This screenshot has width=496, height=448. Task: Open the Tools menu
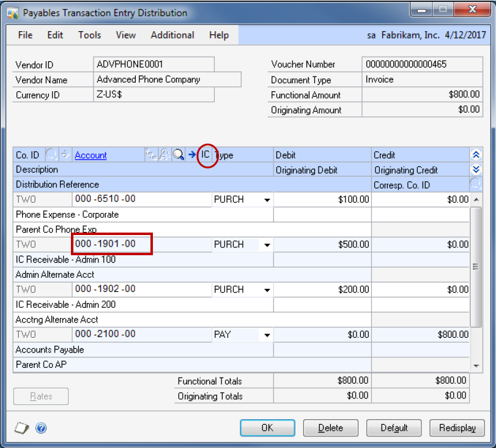point(89,35)
